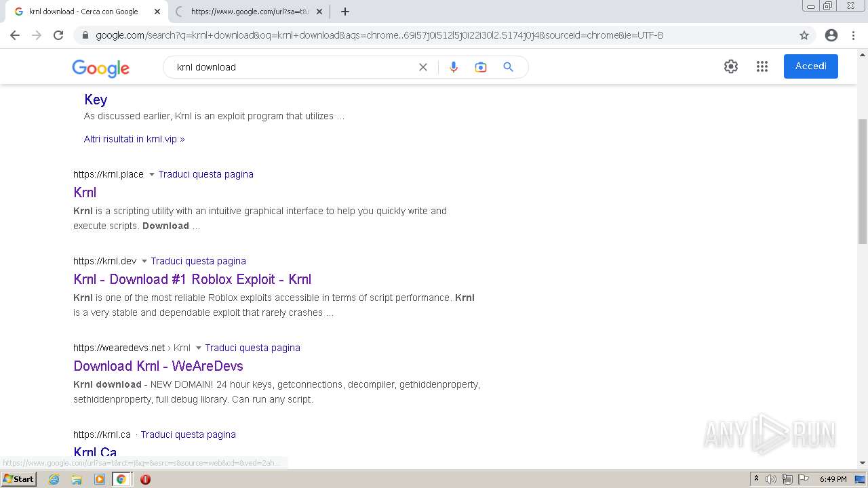The width and height of the screenshot is (868, 488).
Task: Open the Key result link
Action: coord(96,100)
